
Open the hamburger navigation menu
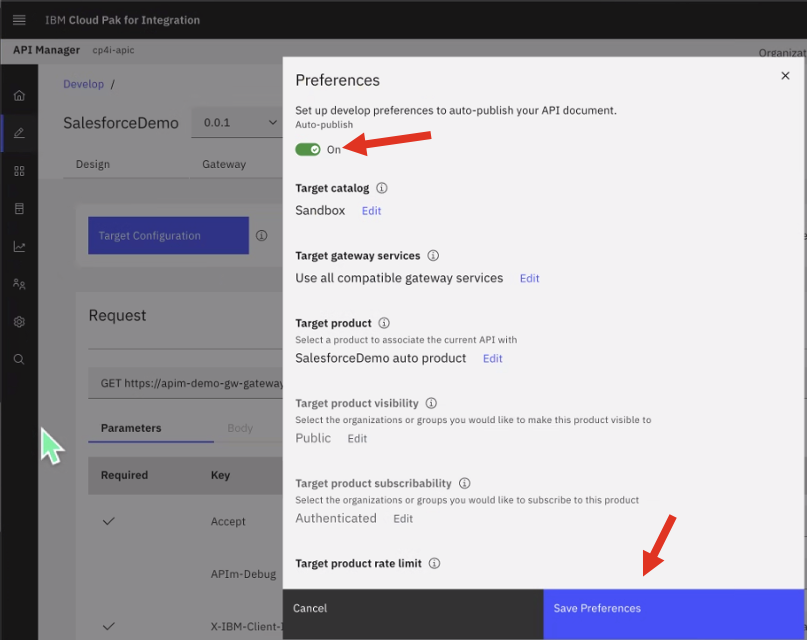19,20
